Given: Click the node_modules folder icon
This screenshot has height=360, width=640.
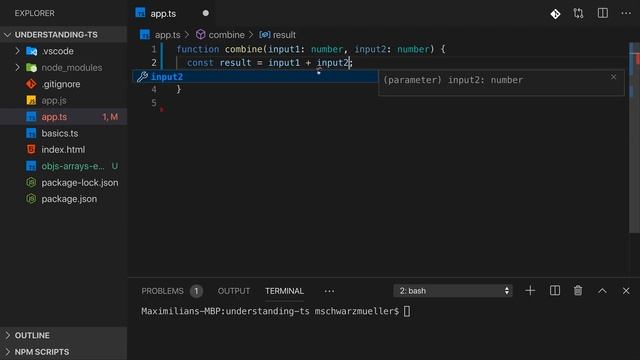Looking at the screenshot, I should coord(31,67).
